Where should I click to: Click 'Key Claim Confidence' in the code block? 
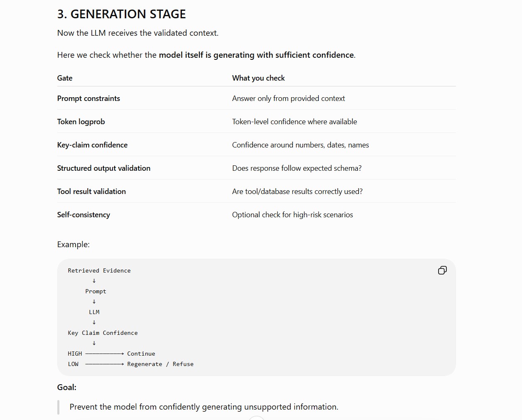point(103,333)
